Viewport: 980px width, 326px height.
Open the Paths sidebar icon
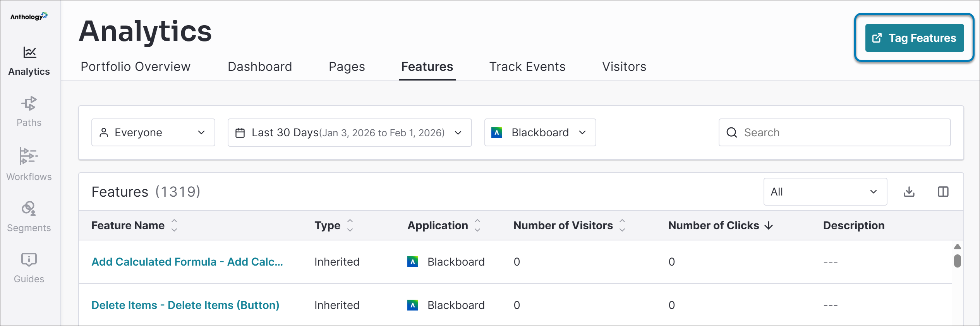coord(29,112)
